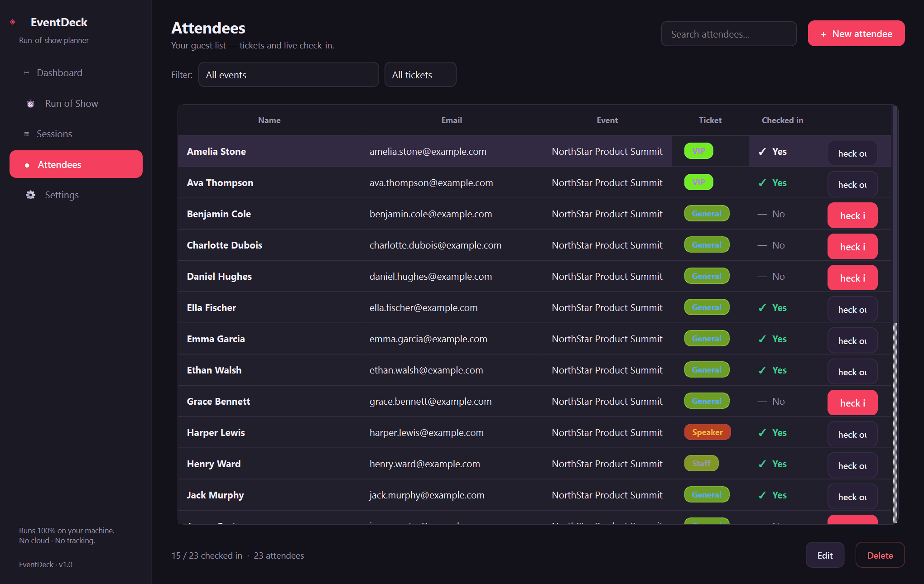Select the Attendees nav item
924x584 pixels.
[76, 164]
